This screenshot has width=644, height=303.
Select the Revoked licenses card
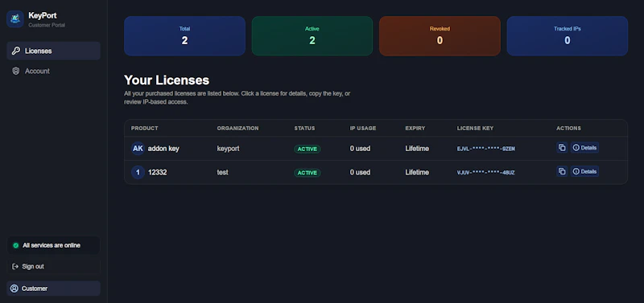(440, 36)
